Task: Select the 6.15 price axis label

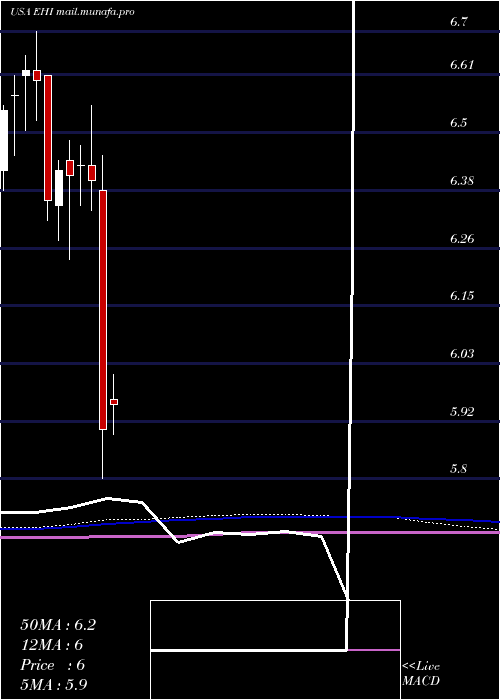Action: tap(462, 296)
